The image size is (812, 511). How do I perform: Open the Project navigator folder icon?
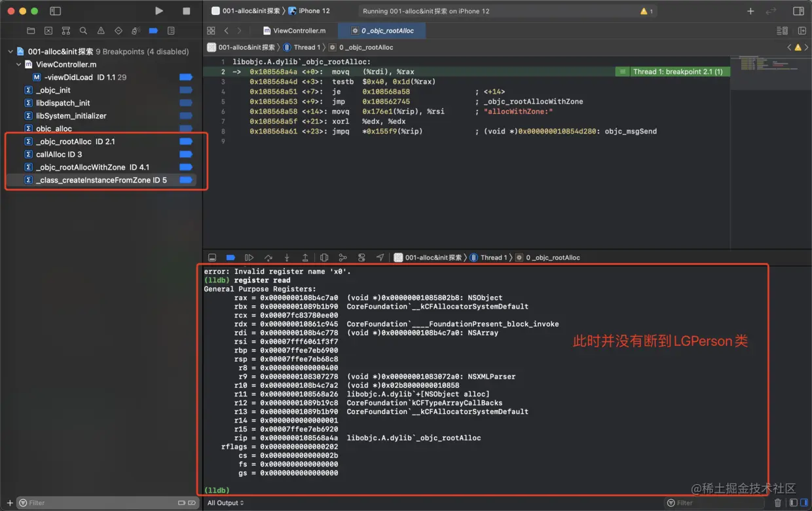click(31, 31)
